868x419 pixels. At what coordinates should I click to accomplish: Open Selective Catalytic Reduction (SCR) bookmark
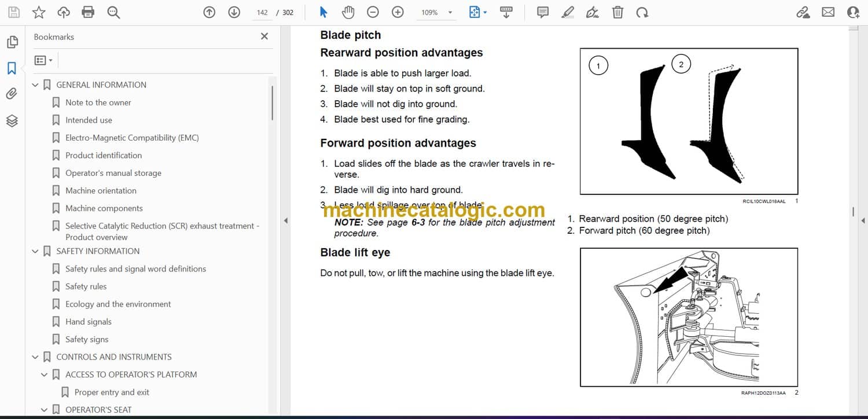pos(162,231)
